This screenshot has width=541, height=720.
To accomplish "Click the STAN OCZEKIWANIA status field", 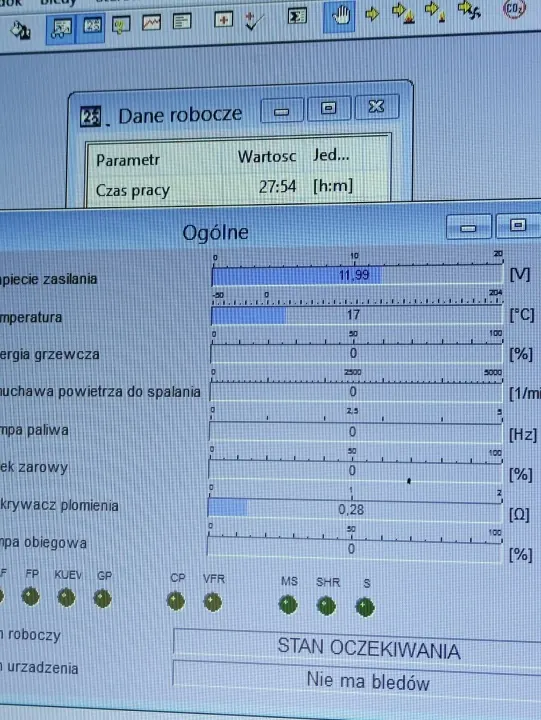I will pos(357,647).
